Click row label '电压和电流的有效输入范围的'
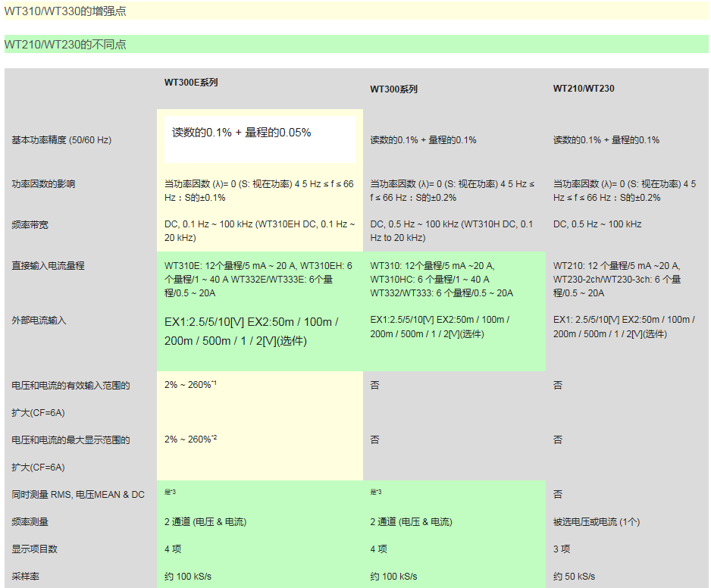The width and height of the screenshot is (711, 588). (x=70, y=386)
